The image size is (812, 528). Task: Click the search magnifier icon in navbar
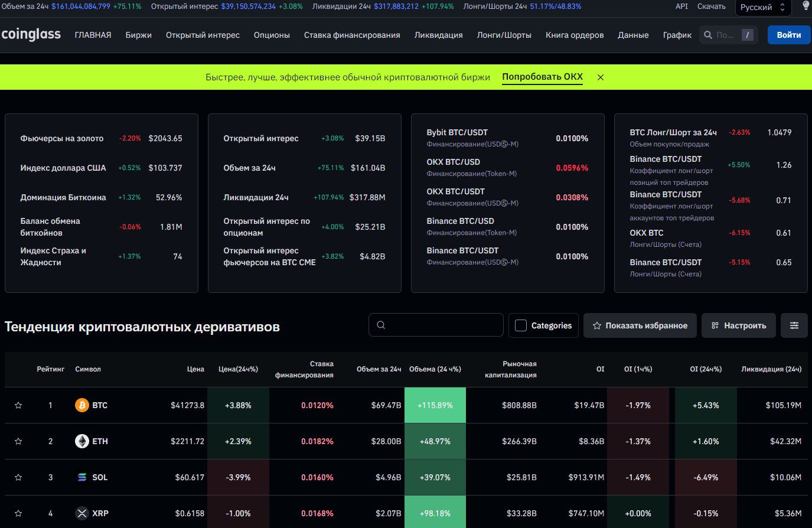tap(708, 35)
